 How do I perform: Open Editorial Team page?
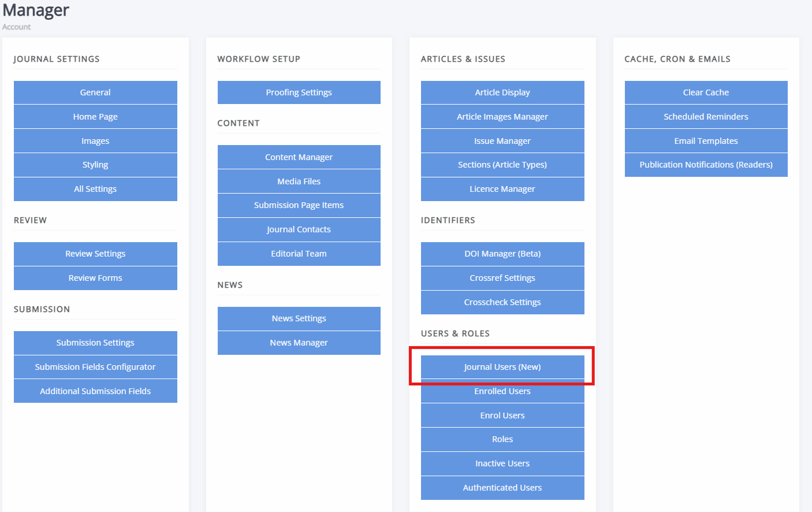299,254
